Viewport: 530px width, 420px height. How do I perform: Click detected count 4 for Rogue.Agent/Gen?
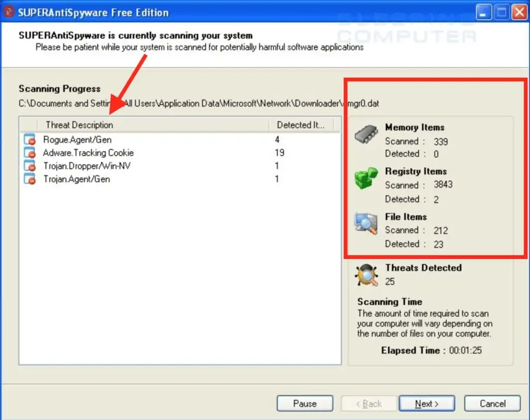(277, 140)
